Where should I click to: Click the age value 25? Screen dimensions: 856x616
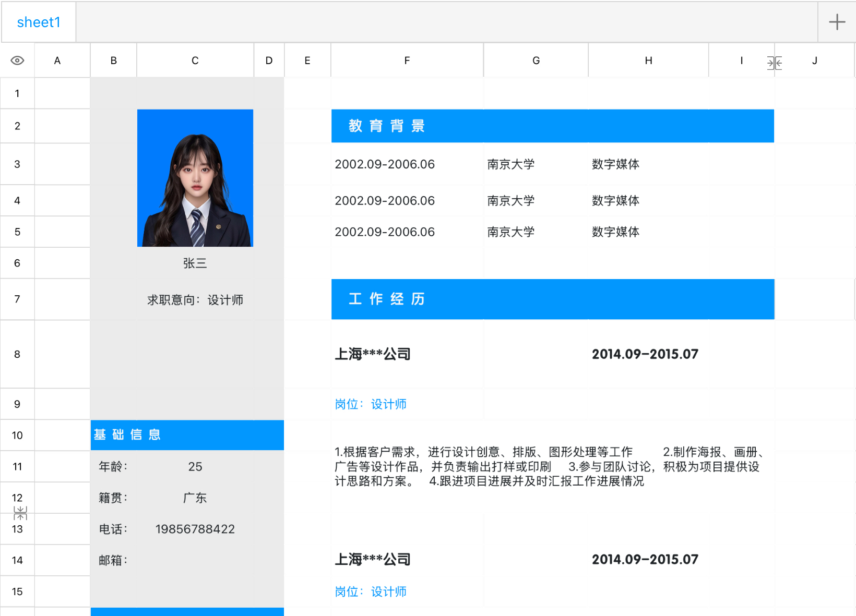coord(195,467)
